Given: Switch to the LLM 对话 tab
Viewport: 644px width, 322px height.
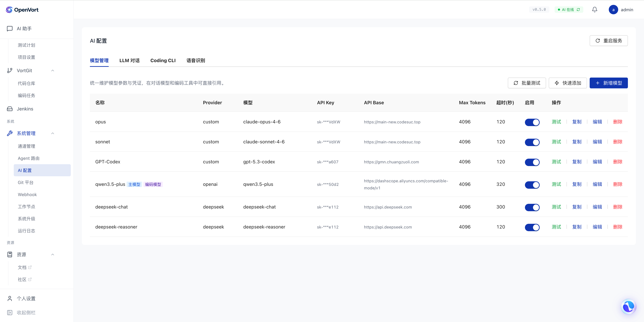Looking at the screenshot, I should 129,61.
